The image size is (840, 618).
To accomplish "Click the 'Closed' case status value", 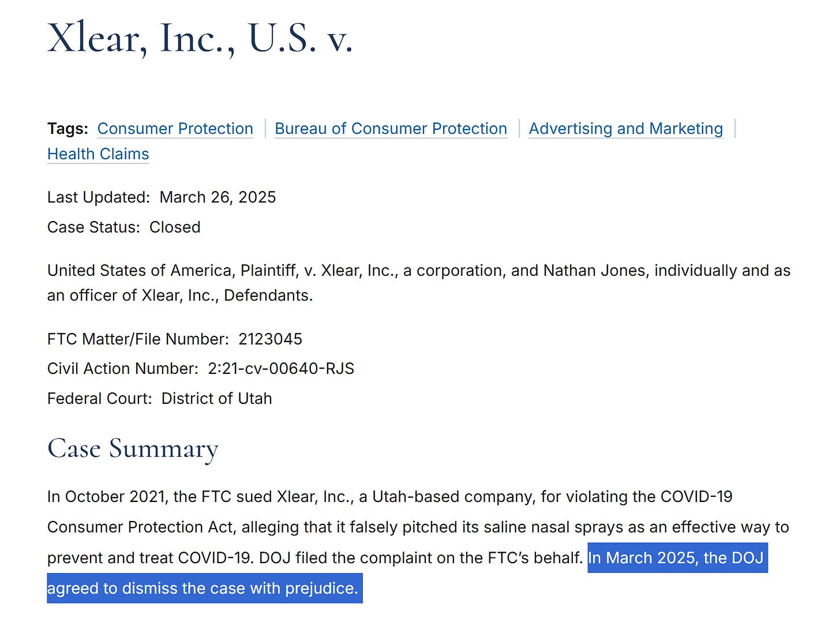I will 175,227.
